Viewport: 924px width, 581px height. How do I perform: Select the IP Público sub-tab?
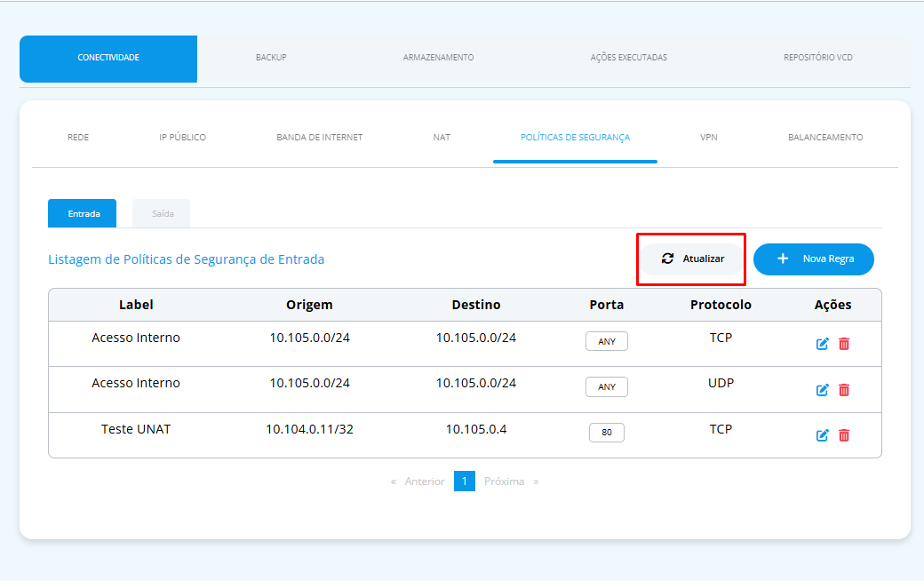tap(183, 138)
